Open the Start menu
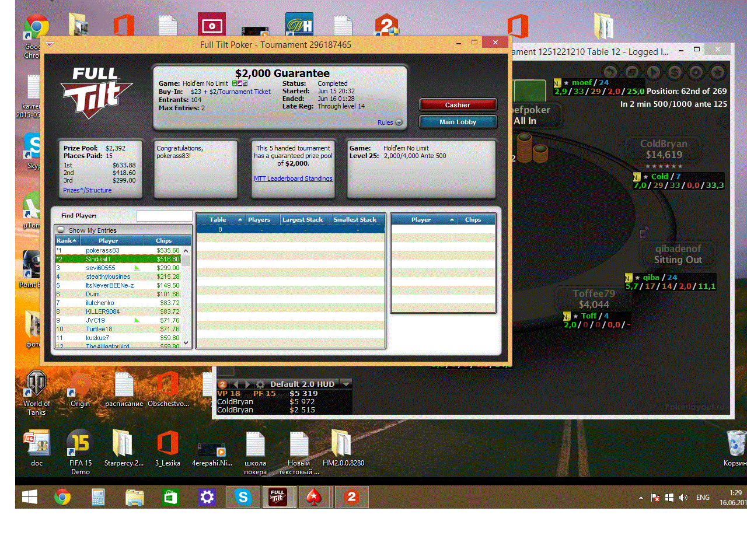 [30, 497]
